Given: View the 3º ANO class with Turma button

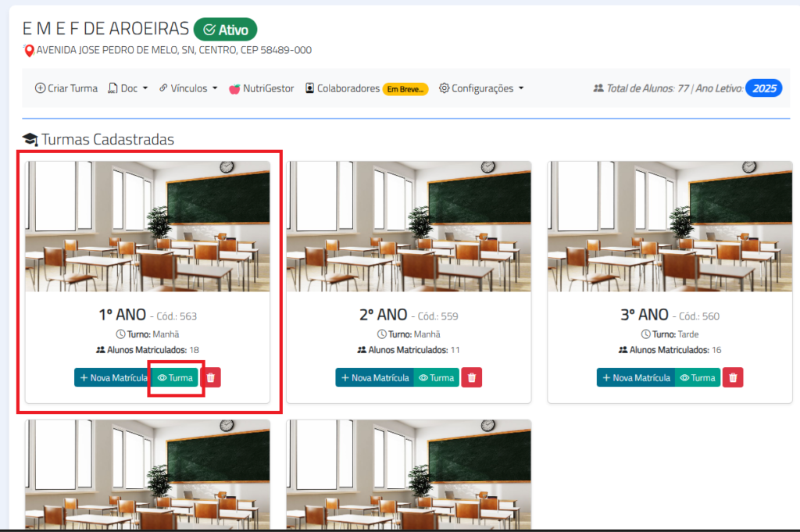Looking at the screenshot, I should tap(697, 377).
